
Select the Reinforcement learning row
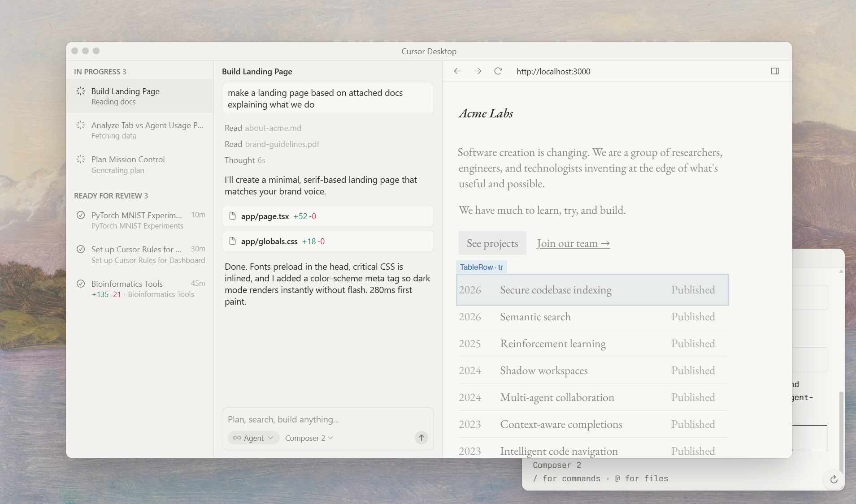click(x=592, y=344)
